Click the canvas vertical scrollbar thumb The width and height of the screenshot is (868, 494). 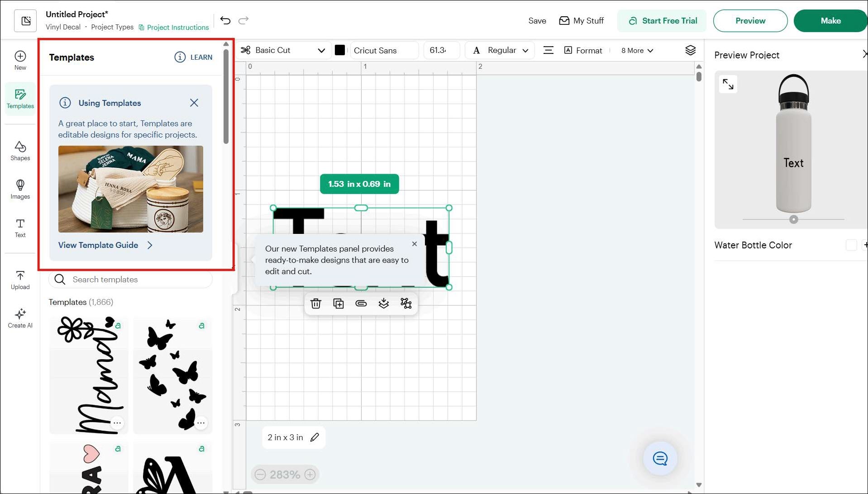699,76
